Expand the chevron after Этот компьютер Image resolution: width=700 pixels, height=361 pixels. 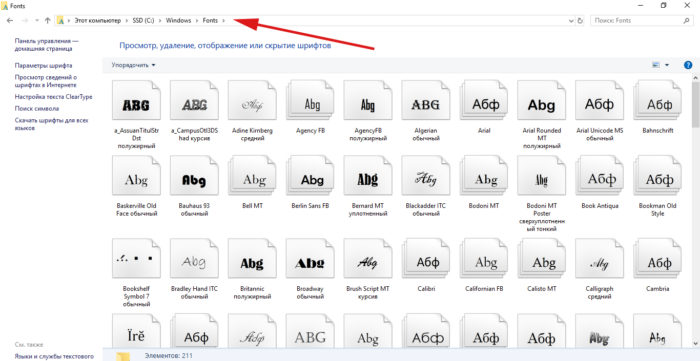pos(127,21)
